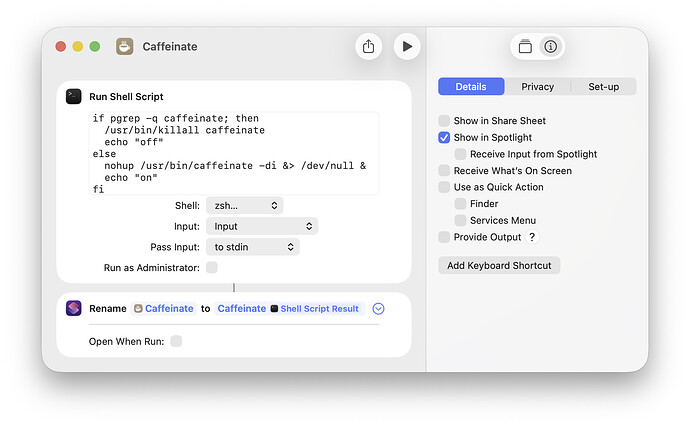Click the shortcut details info icon
The image size is (690, 427).
[550, 47]
